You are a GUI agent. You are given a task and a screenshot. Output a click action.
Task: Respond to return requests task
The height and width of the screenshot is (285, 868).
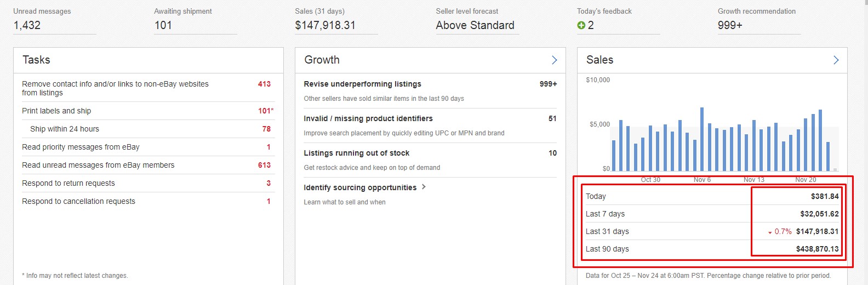pos(68,183)
